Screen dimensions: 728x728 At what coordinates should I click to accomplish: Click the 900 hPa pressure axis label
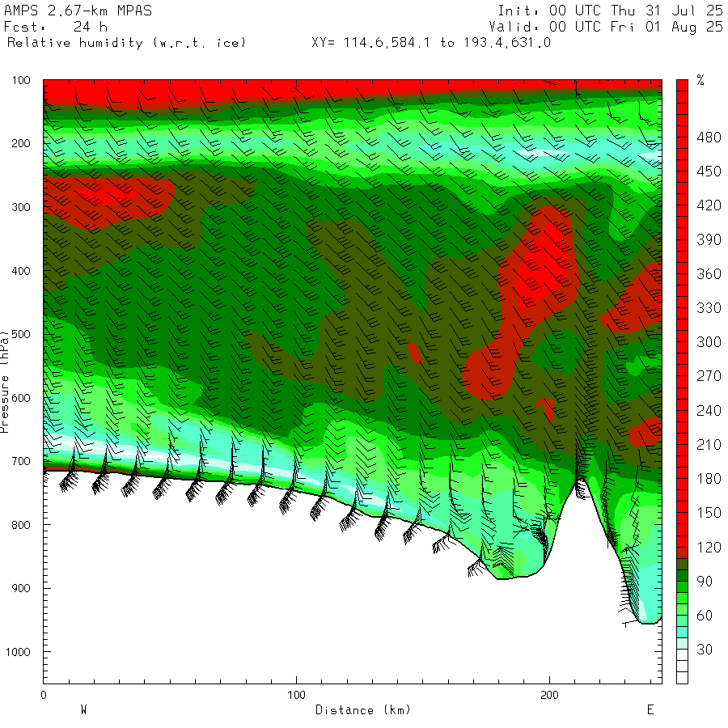[21, 588]
